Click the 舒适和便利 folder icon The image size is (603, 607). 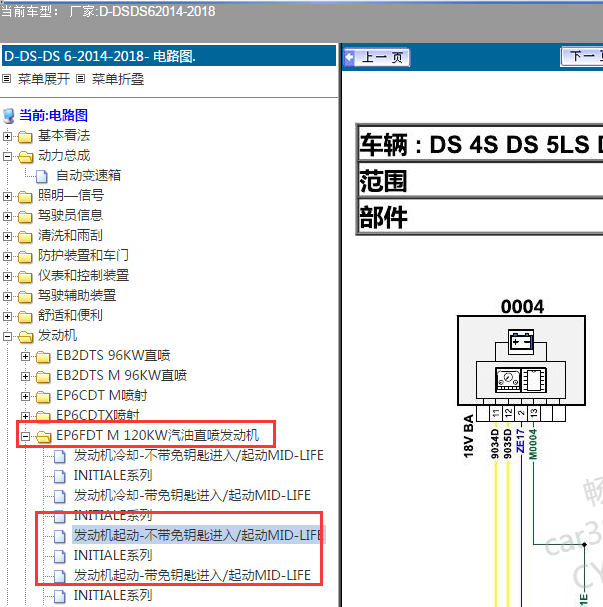25,317
